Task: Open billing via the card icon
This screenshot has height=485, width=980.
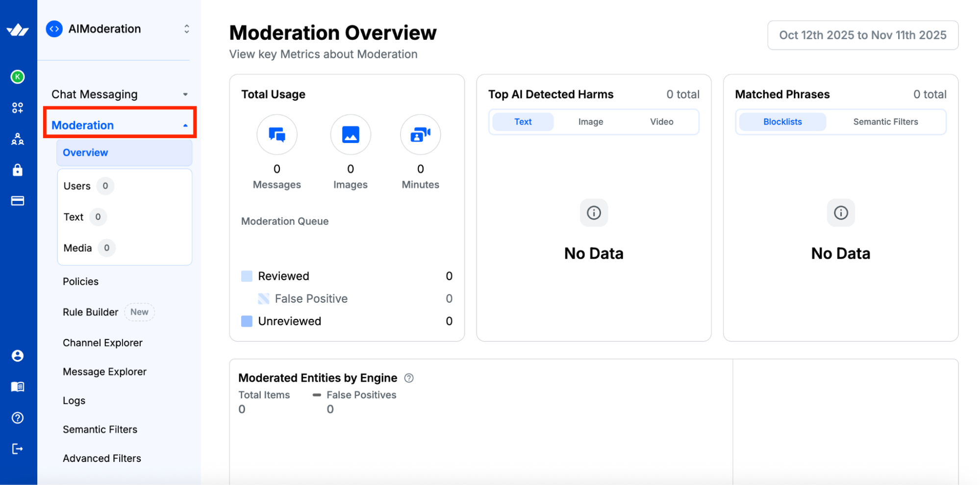Action: (x=18, y=200)
